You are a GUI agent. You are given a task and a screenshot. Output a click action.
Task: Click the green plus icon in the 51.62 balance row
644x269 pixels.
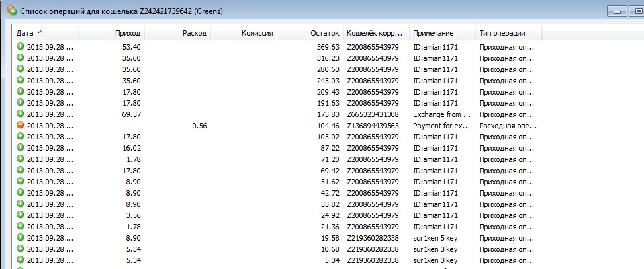tap(20, 181)
